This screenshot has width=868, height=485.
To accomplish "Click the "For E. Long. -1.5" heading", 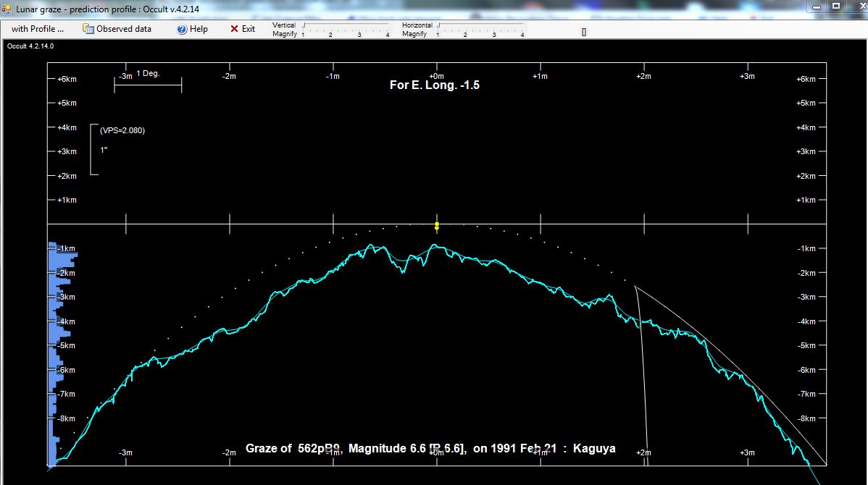I will click(434, 85).
